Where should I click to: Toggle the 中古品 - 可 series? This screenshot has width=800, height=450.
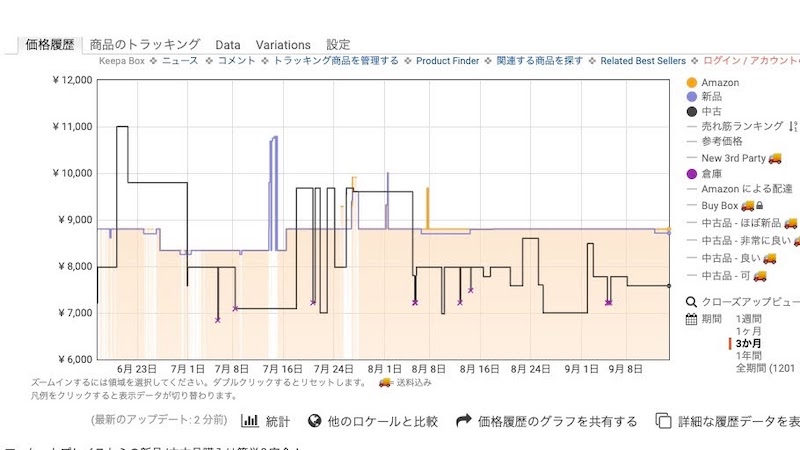pyautogui.click(x=726, y=276)
